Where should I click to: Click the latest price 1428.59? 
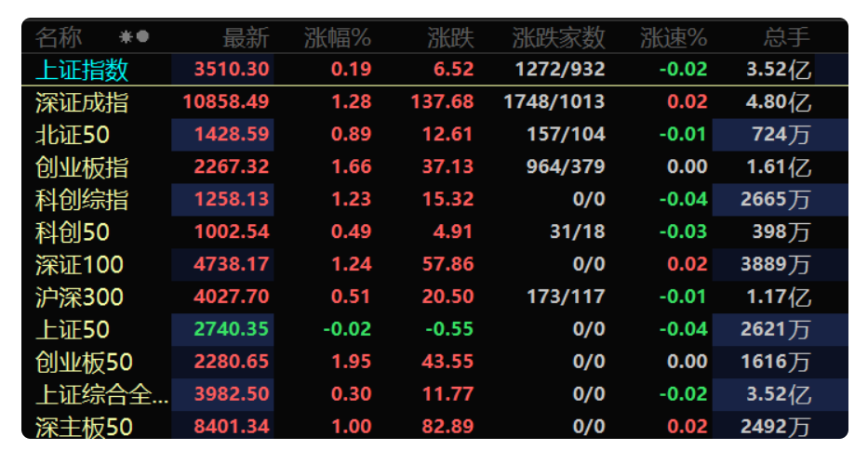(x=232, y=134)
